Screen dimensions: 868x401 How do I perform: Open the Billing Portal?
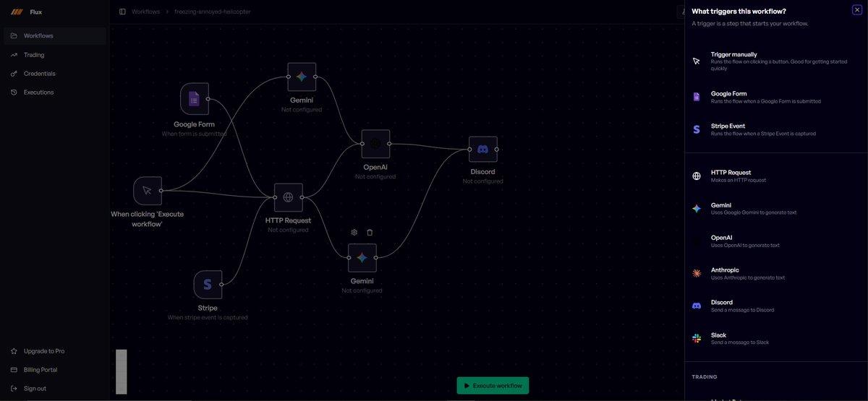[x=55, y=370]
